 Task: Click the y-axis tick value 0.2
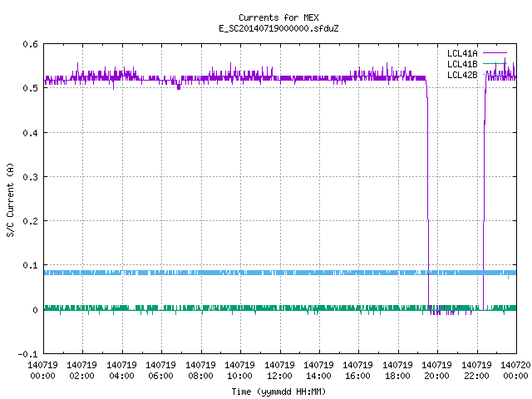tap(30, 221)
